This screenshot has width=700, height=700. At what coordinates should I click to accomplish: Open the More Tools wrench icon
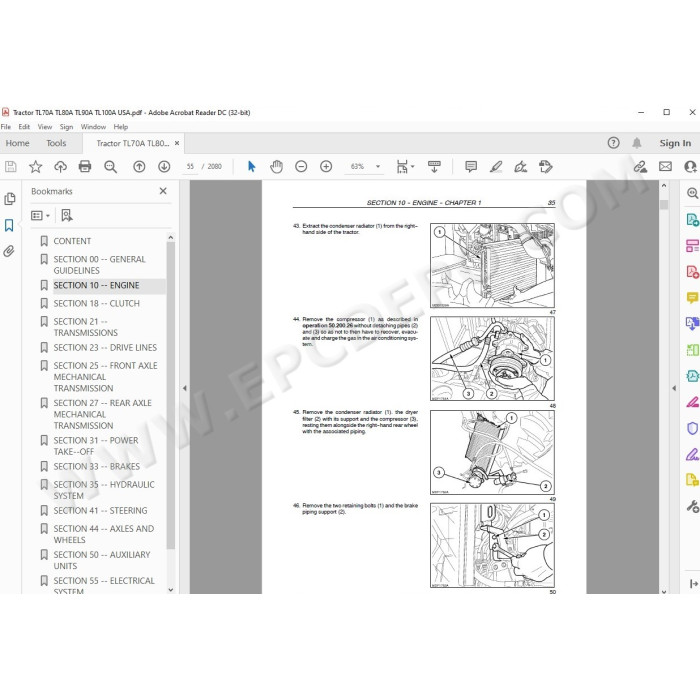[692, 506]
